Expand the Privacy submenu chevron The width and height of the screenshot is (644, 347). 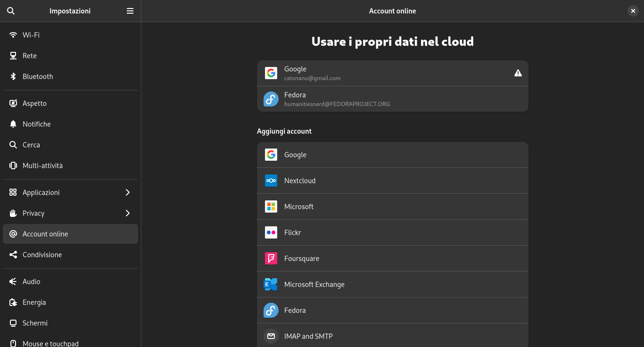[x=127, y=213]
